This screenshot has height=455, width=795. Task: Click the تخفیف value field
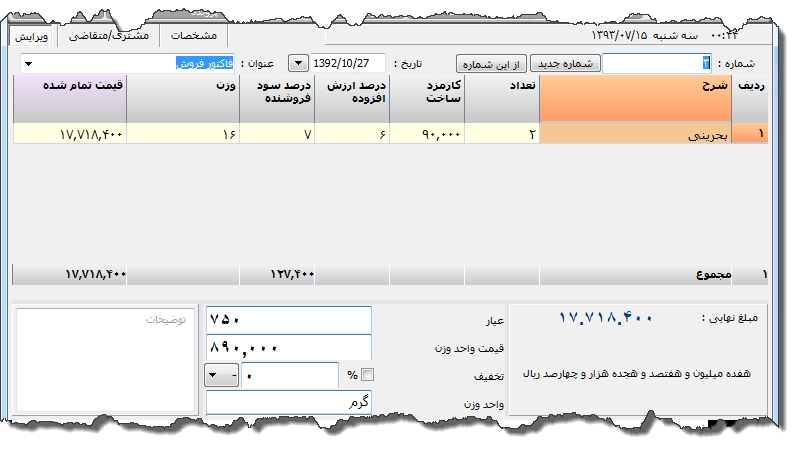point(290,375)
